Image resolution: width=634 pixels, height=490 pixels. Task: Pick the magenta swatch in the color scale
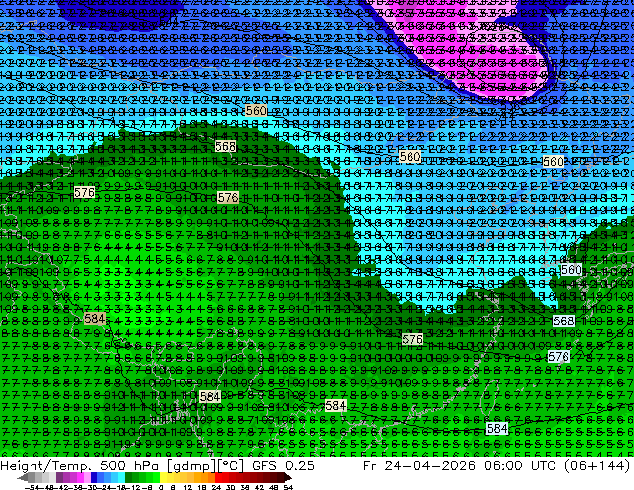[x=80, y=477]
